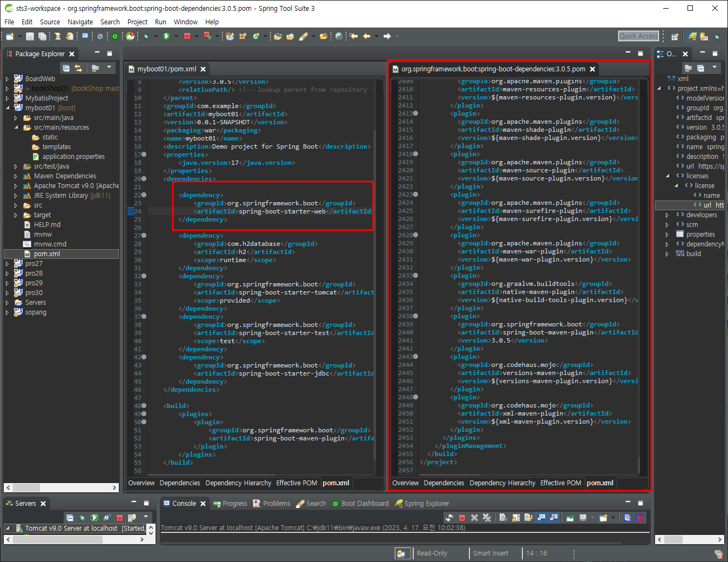Screen dimensions: 728x562
Task: Click the white Forward navigation arrow
Action: [x=387, y=36]
